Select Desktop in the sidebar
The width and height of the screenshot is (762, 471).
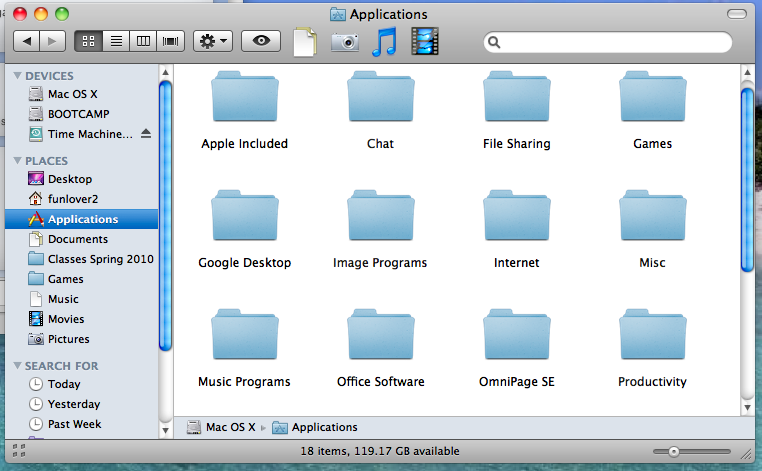(x=82, y=179)
